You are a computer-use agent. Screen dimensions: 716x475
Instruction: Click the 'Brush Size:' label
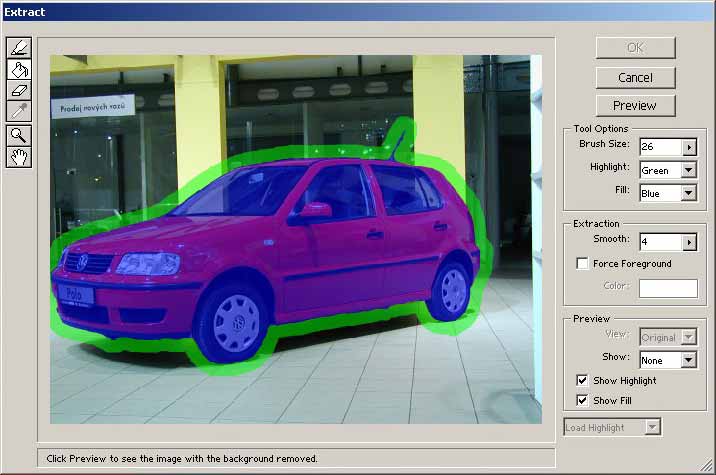604,144
